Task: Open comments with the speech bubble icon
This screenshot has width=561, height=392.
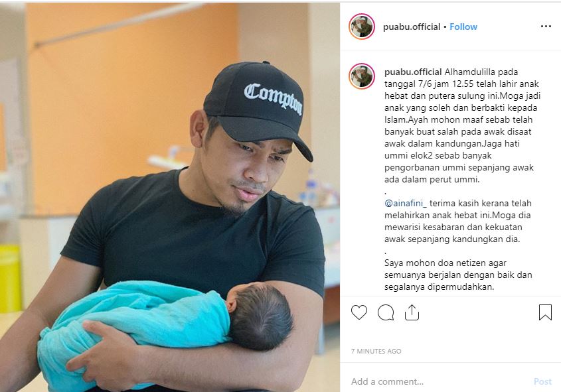Action: pos(386,312)
